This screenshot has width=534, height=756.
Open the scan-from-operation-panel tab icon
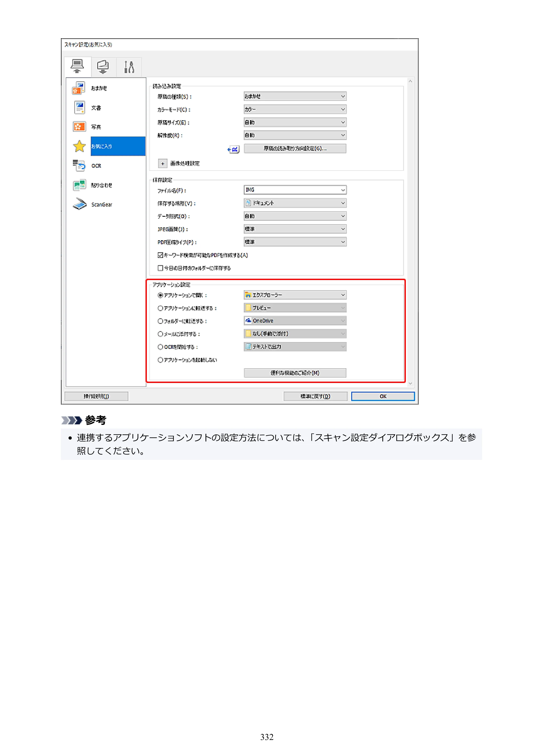tap(103, 67)
